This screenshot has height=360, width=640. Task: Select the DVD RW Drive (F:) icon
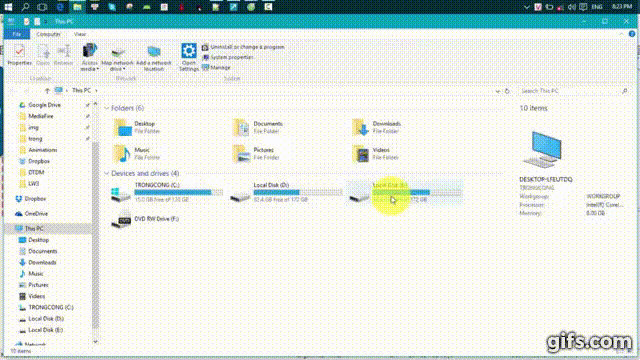pyautogui.click(x=121, y=220)
